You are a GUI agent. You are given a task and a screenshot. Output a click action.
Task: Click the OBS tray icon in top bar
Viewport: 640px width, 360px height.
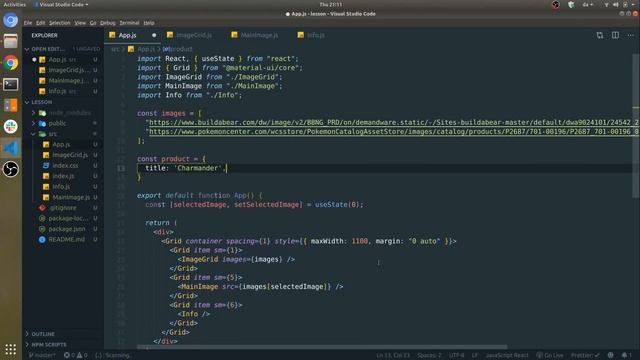[556, 4]
